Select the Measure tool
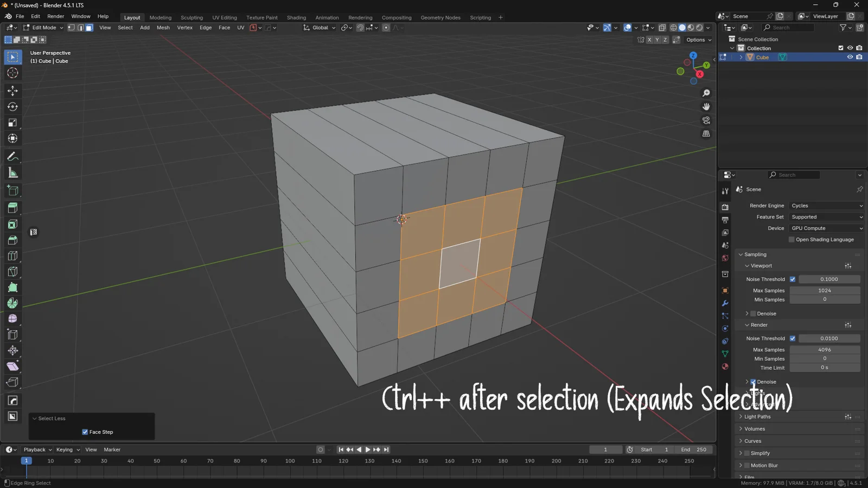 12,173
